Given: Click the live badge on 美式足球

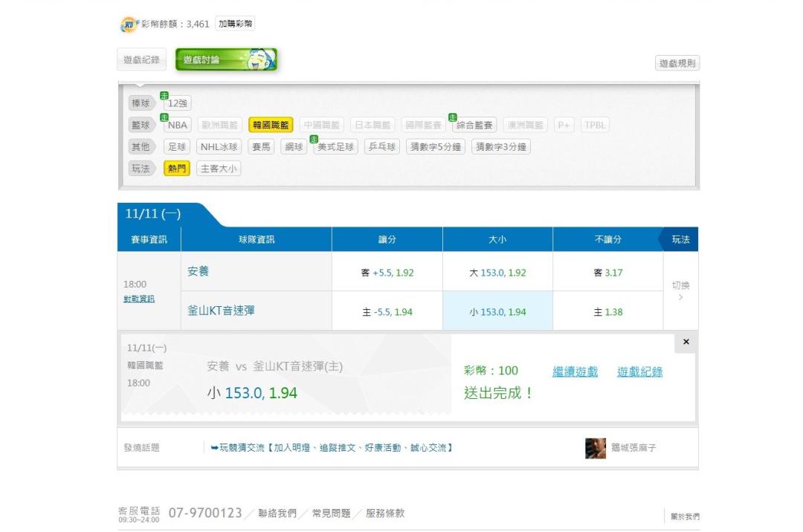Looking at the screenshot, I should point(314,139).
